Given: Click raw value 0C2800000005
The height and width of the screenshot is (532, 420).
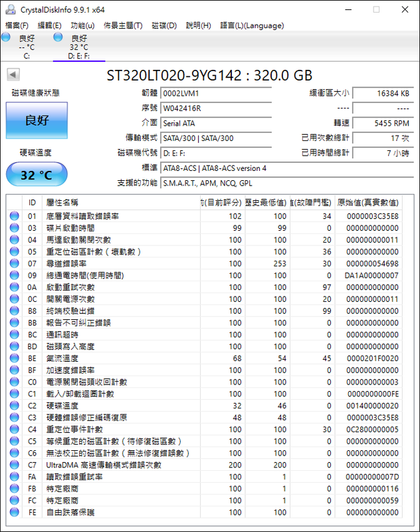Looking at the screenshot, I should coord(372,429).
